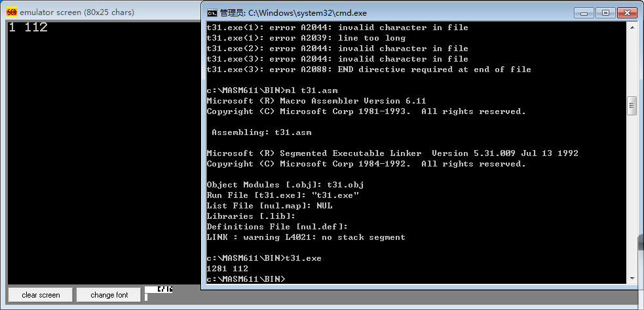Click the cmd scrollbar down arrow
644x310 pixels.
click(x=632, y=279)
